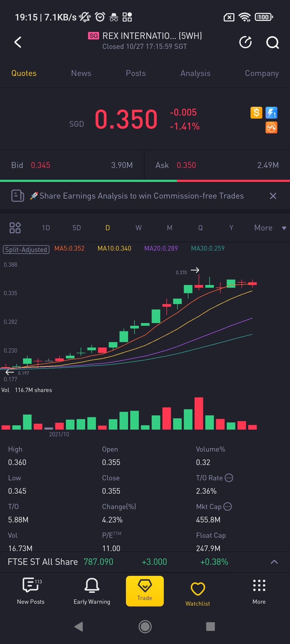The image size is (290, 644).
Task: Open Mkt Cap info bubble
Action: tap(227, 507)
